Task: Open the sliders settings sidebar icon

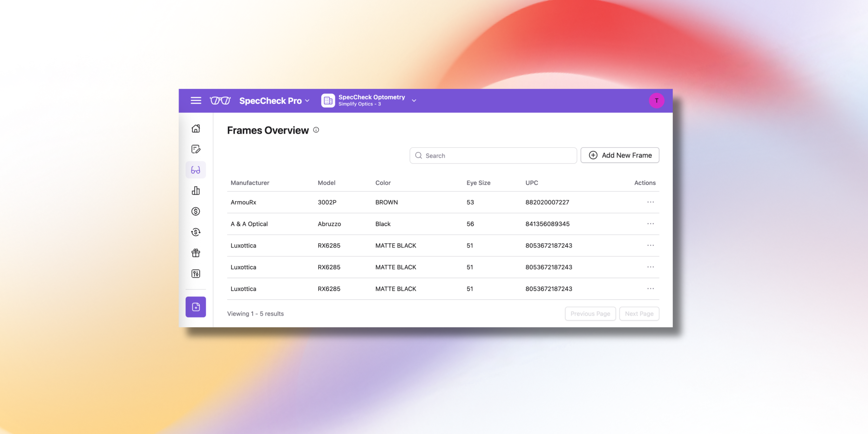Action: coord(196,274)
